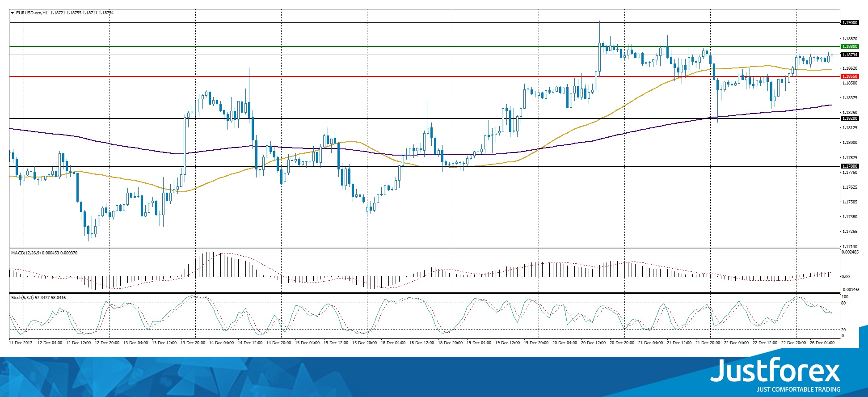Click the 1.18000 price axis label

coord(850,143)
